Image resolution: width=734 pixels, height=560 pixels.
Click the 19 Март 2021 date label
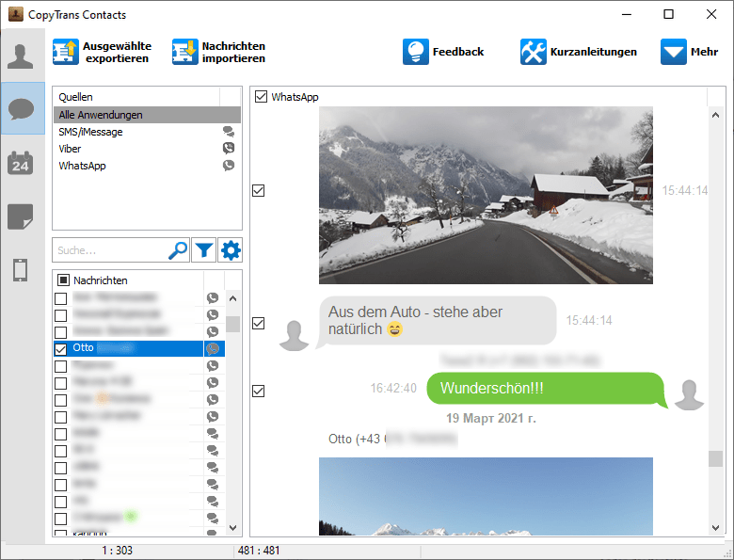click(x=491, y=418)
